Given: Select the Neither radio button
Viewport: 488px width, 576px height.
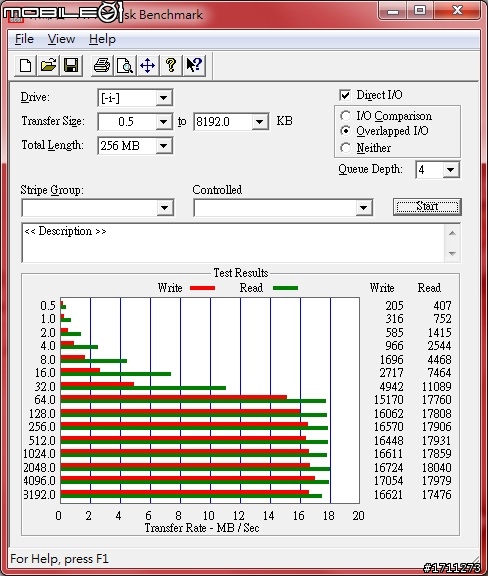Looking at the screenshot, I should (345, 148).
